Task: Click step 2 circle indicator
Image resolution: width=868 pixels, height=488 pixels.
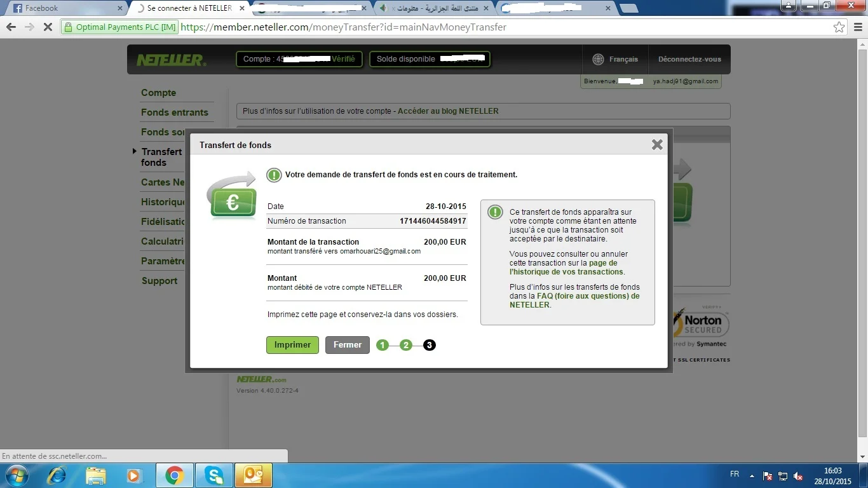Action: [x=406, y=345]
